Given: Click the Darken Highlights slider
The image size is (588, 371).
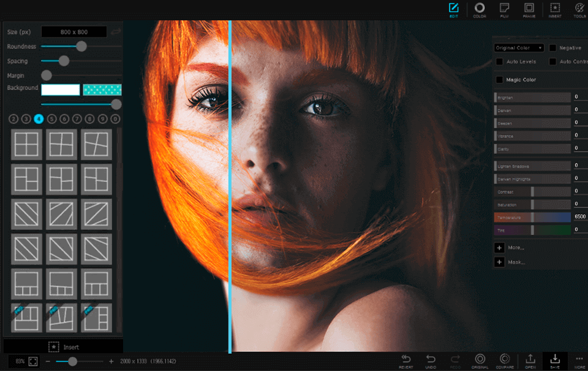Looking at the screenshot, I should [532, 178].
